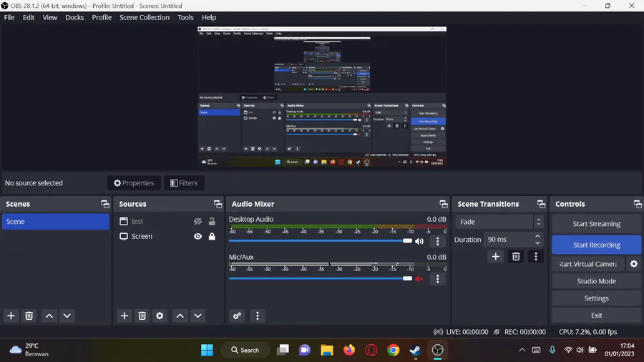Select the Scene item in Scenes list
The width and height of the screenshot is (644, 362).
click(55, 222)
